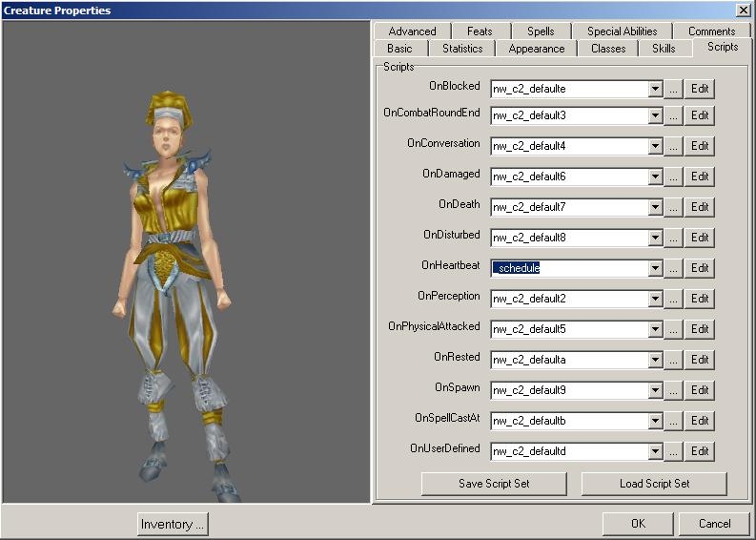This screenshot has width=756, height=540.
Task: Click the browse (...) button for OnDeath
Action: coord(673,207)
